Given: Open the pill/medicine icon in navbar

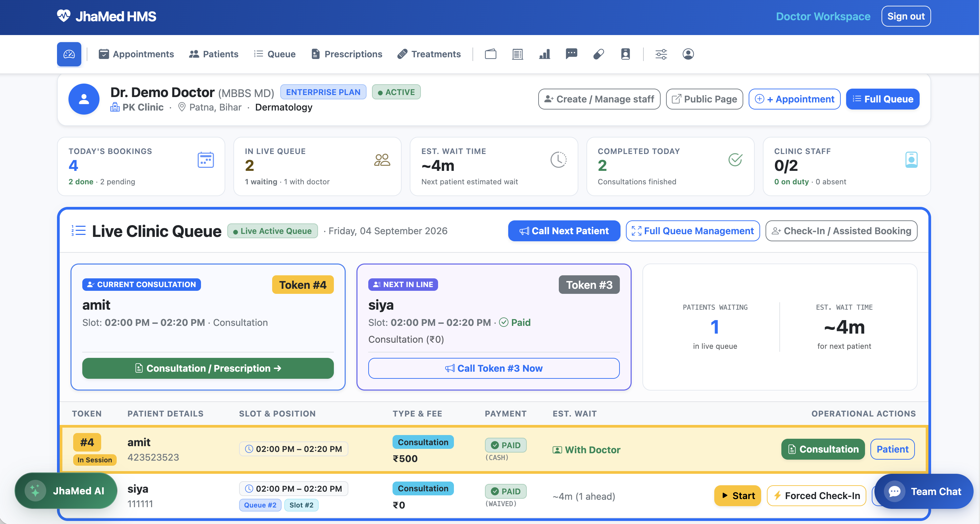Looking at the screenshot, I should pyautogui.click(x=599, y=54).
